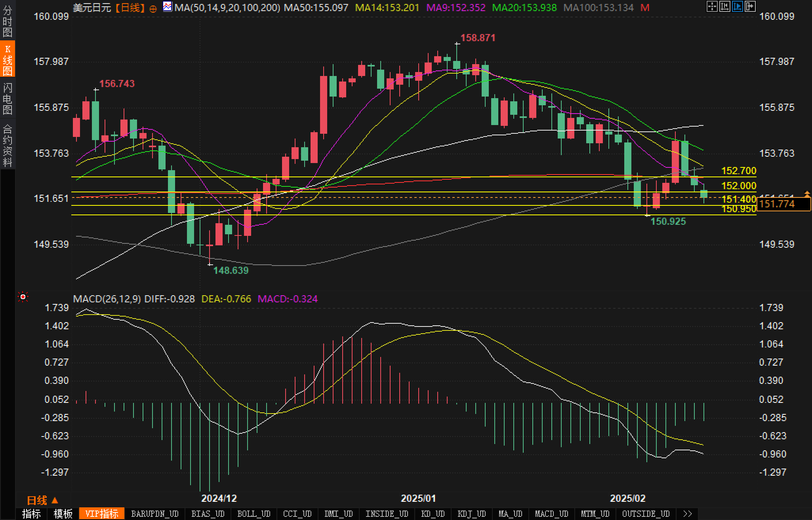This screenshot has height=520, width=812.
Task: Click the DIFF:-0.928 value
Action: (170, 299)
